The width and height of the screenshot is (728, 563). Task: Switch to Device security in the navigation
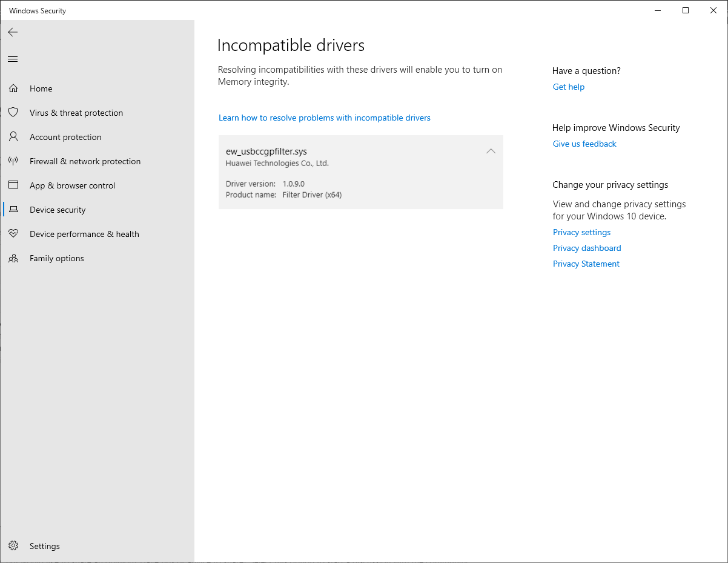(57, 210)
